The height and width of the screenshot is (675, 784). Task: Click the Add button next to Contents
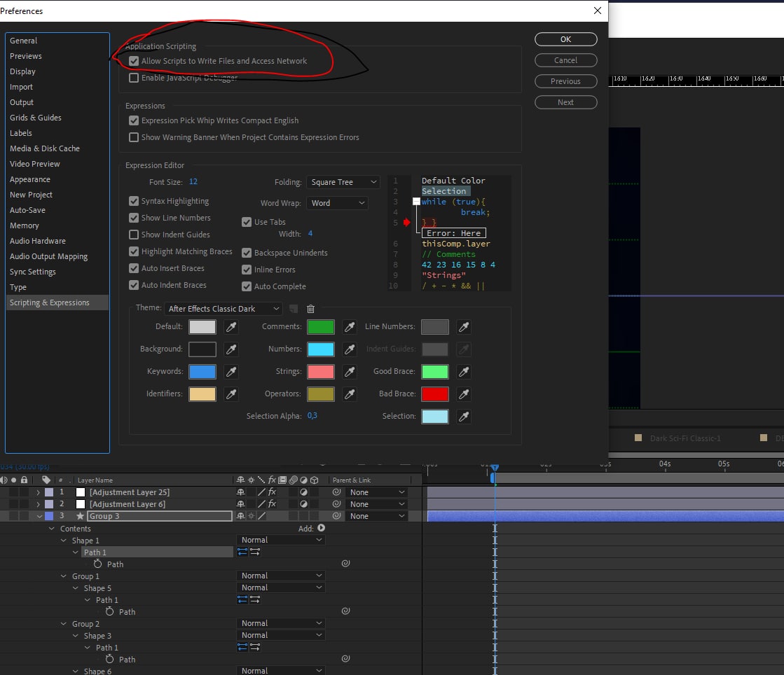pos(321,528)
